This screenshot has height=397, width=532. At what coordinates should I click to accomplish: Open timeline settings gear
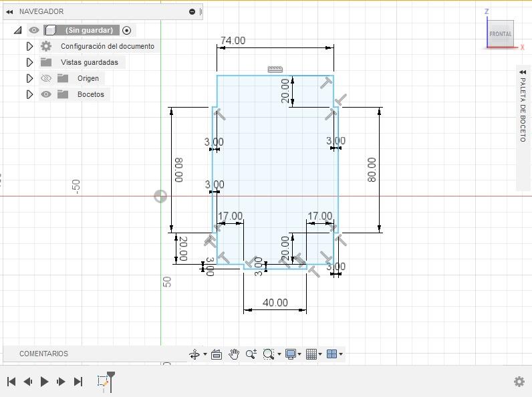[x=519, y=382]
